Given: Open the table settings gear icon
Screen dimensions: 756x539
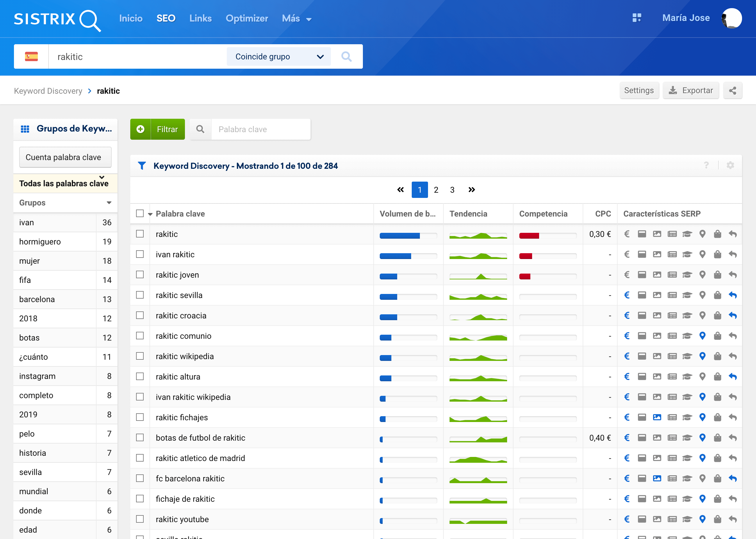Looking at the screenshot, I should [x=730, y=165].
